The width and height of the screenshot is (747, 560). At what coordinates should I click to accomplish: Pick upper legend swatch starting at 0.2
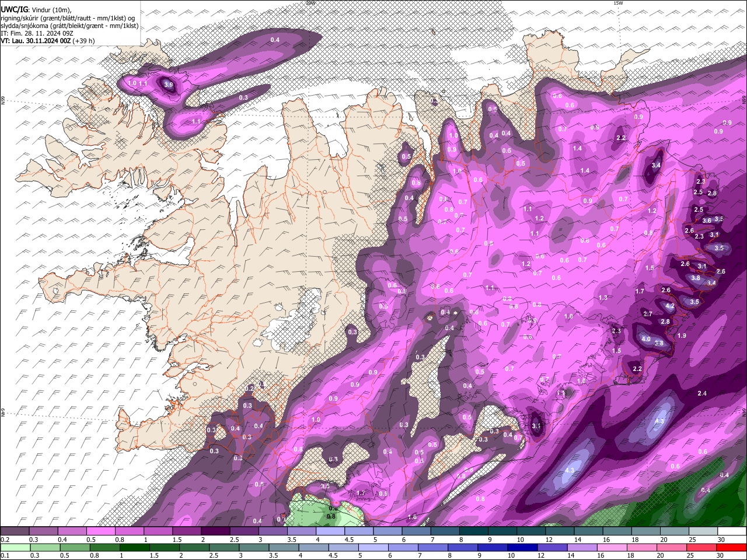(x=15, y=531)
